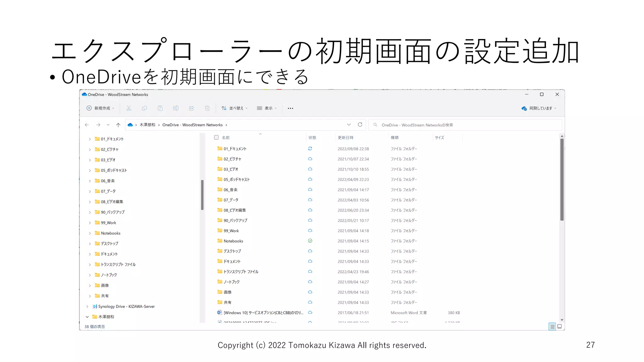Screen dimensions: 644x362
Task: Click the Share icon in toolbar
Action: click(192, 108)
